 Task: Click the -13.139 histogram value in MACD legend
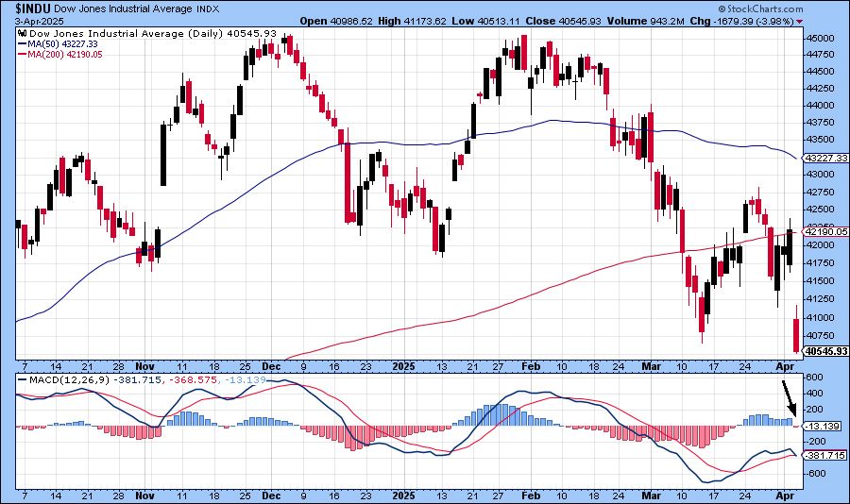coord(245,380)
